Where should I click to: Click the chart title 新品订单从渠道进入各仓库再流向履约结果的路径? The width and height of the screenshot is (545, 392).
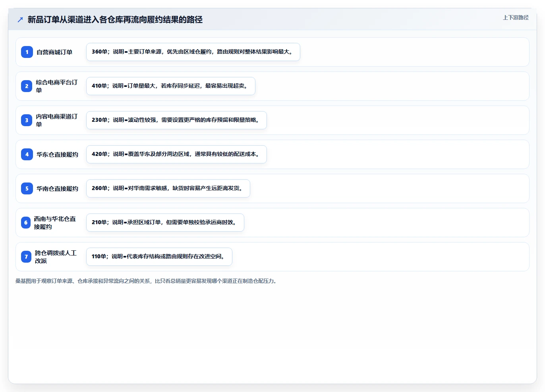pyautogui.click(x=115, y=19)
